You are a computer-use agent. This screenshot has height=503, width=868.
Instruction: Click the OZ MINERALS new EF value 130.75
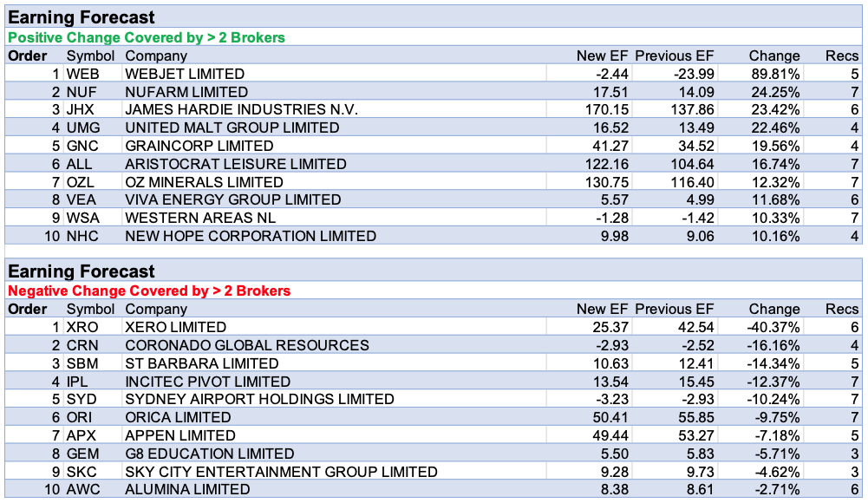point(605,182)
